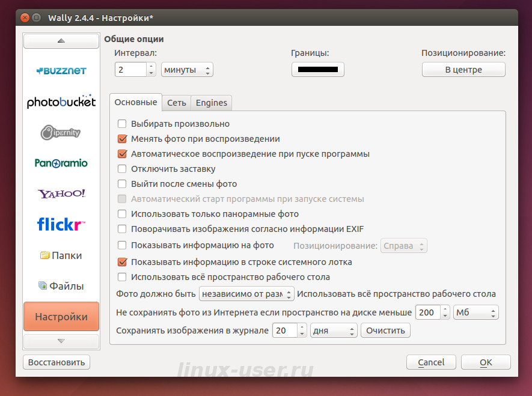The image size is (532, 396).
Task: Choose Panoramio as image source
Action: (61, 163)
